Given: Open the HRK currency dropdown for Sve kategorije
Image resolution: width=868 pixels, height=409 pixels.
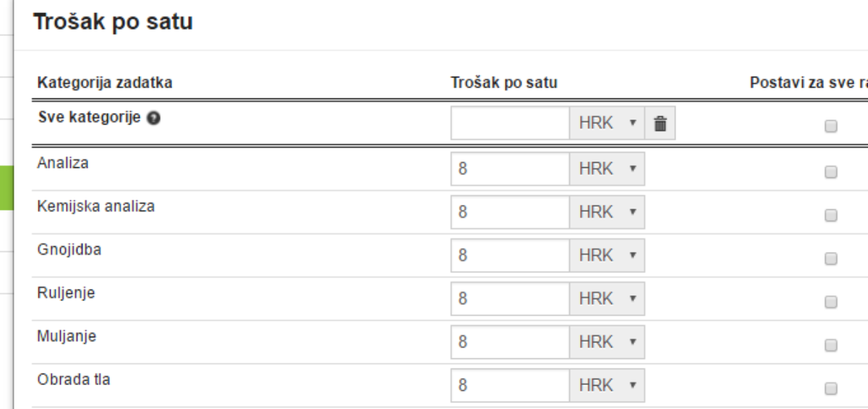Looking at the screenshot, I should pos(607,125).
